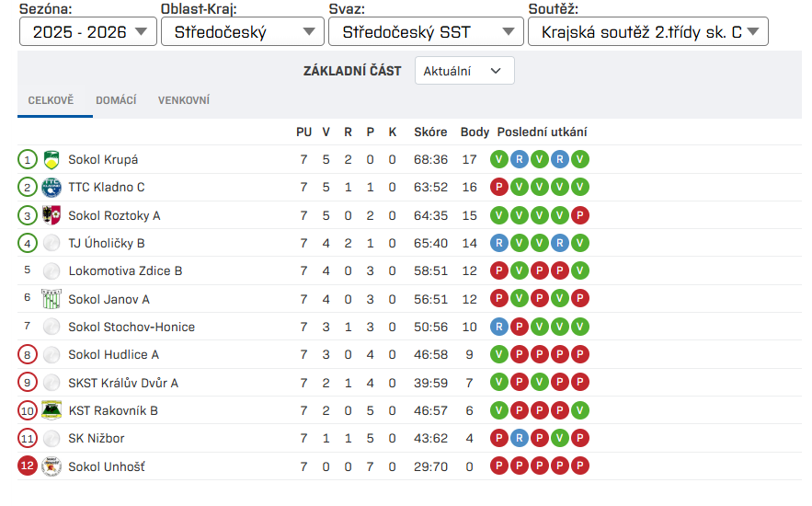Switch to the Domácí tab

[116, 100]
